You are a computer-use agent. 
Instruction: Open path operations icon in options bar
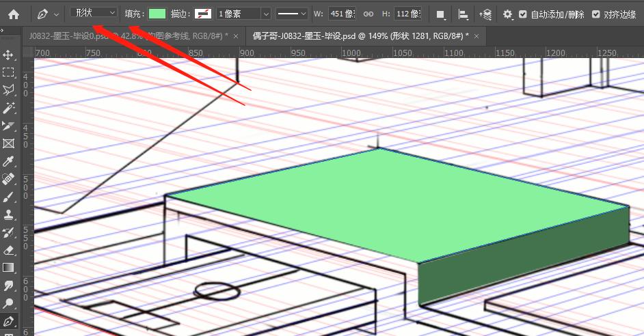tap(441, 14)
